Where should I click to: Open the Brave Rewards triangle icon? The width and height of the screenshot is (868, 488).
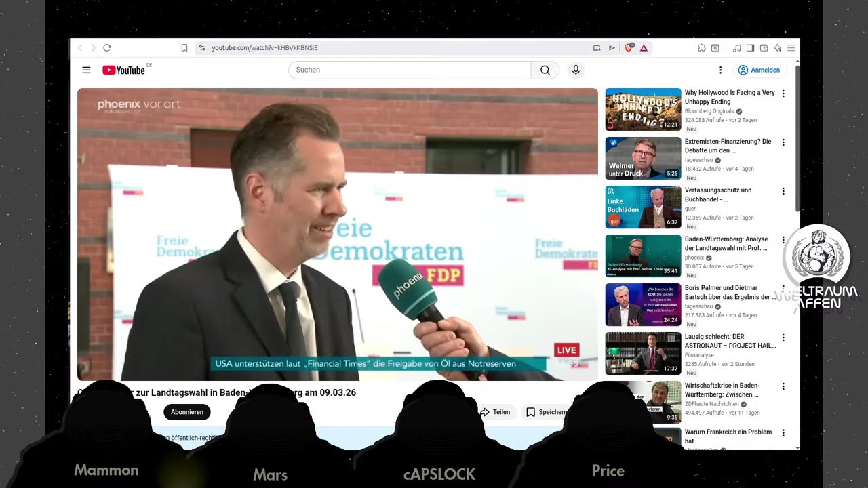[644, 48]
